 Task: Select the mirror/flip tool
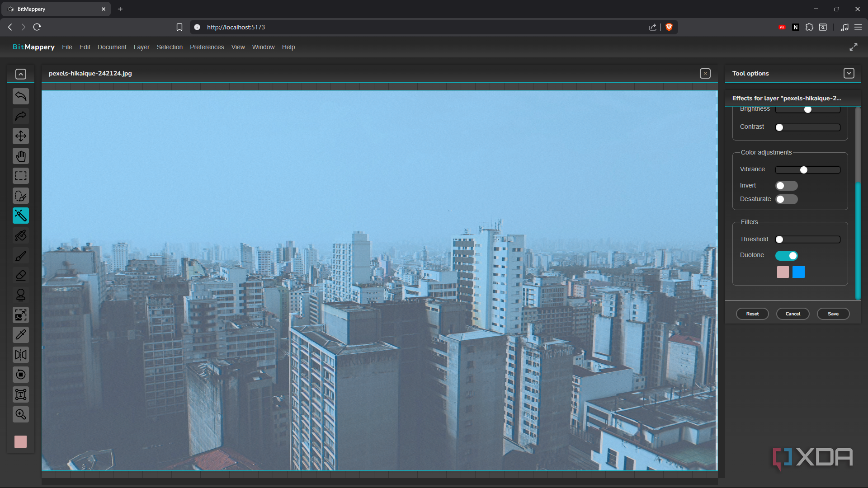[21, 355]
